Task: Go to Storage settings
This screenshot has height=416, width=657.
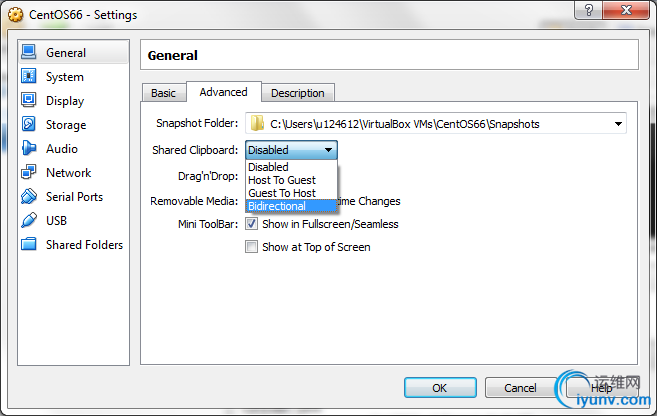Action: point(73,124)
